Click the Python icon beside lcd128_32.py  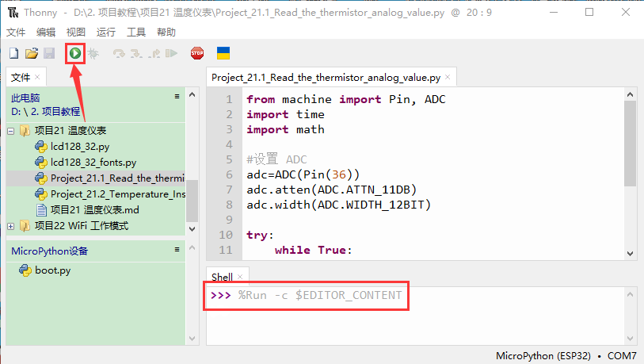tap(41, 147)
